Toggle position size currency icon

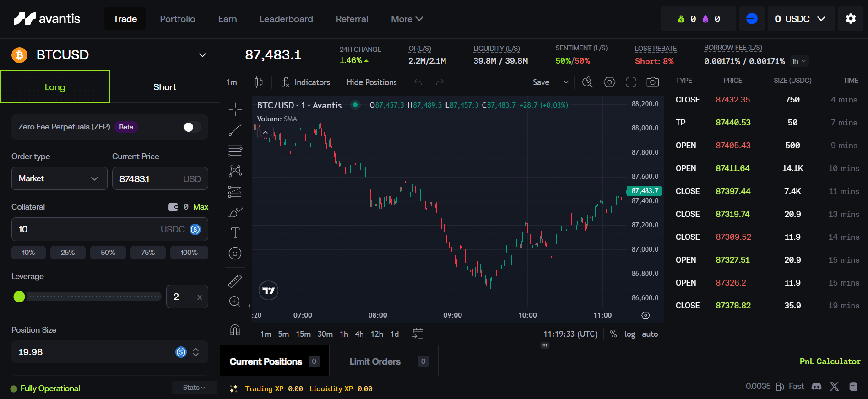(x=181, y=352)
